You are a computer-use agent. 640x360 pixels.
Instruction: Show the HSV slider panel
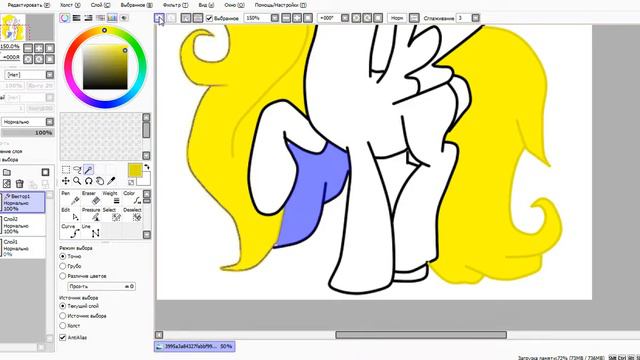88,18
